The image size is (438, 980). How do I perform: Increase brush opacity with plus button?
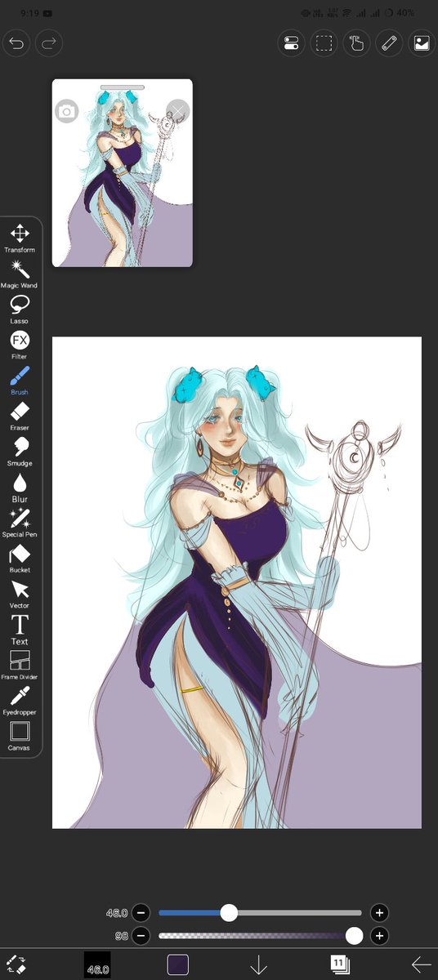(x=378, y=935)
